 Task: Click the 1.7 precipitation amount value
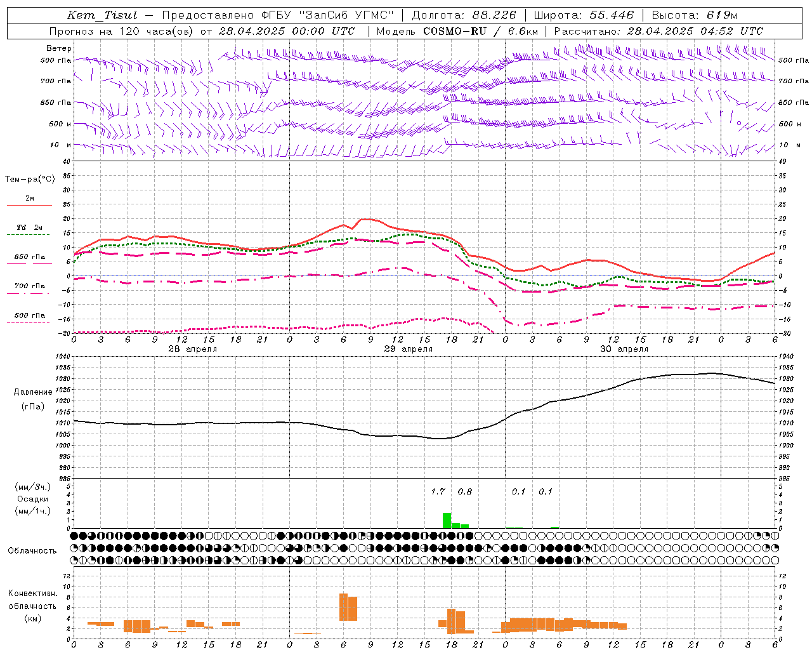click(438, 491)
